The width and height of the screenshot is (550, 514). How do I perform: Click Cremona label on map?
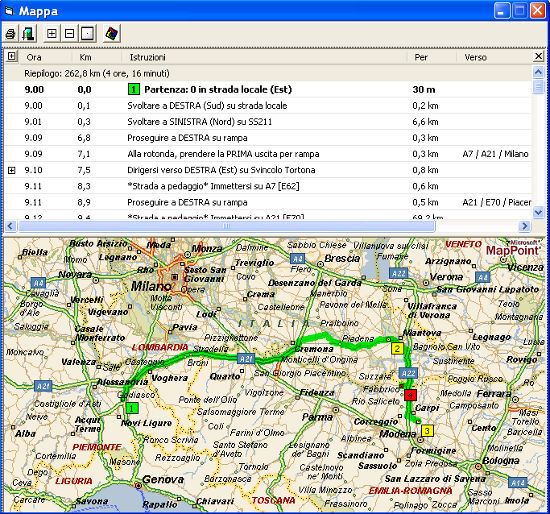coord(314,349)
